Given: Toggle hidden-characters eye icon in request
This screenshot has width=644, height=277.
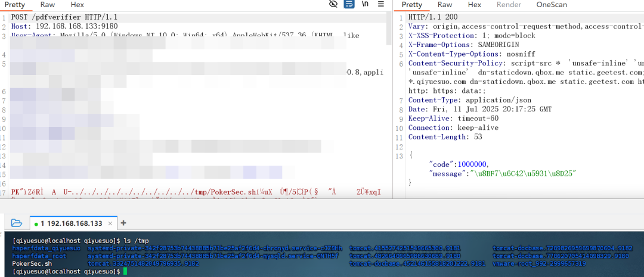Looking at the screenshot, I should [x=333, y=5].
